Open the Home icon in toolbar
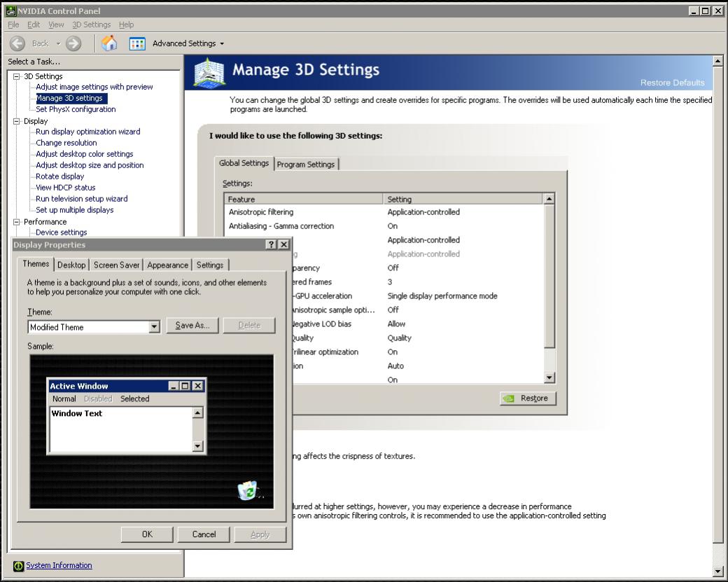Screen dimensions: 728x582 pyautogui.click(x=110, y=43)
